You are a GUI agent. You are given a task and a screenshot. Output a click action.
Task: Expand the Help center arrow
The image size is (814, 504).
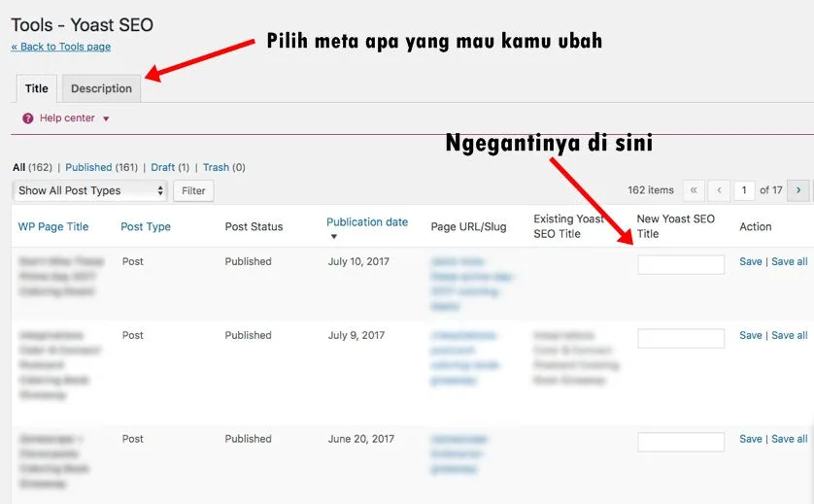106,118
